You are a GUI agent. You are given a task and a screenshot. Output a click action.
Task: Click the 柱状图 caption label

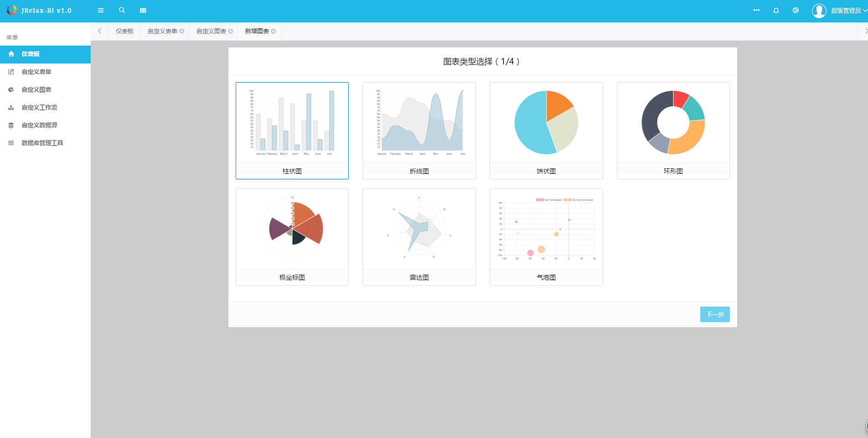coord(292,171)
